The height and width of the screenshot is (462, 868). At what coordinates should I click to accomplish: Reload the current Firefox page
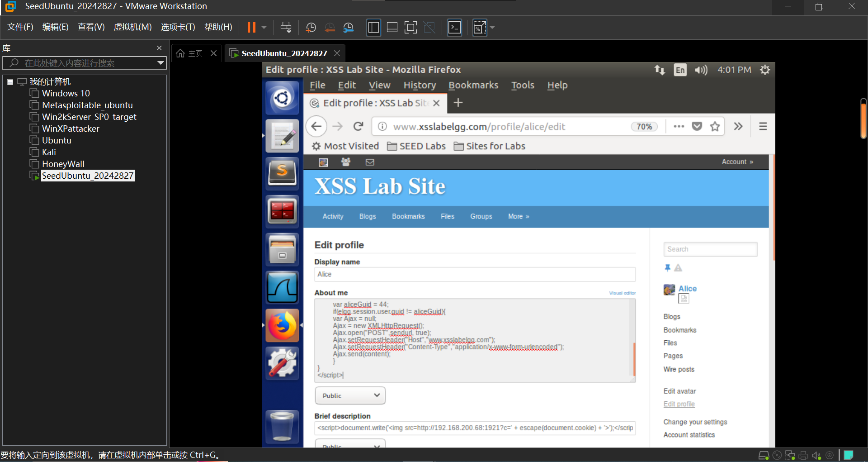click(x=359, y=126)
